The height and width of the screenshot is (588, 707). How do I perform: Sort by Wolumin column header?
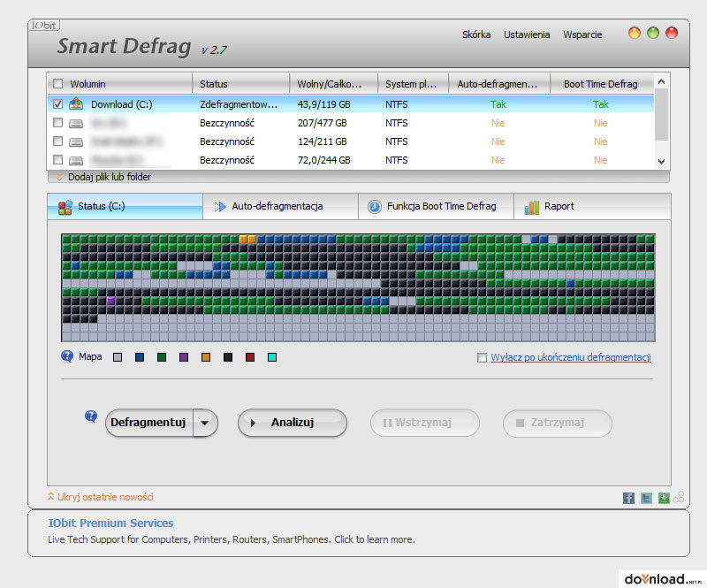click(x=120, y=84)
